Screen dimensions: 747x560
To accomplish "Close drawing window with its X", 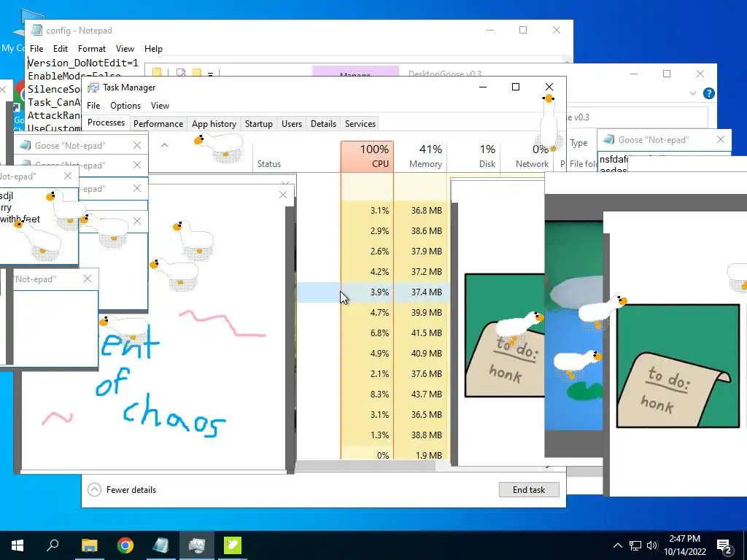I will pos(283,195).
